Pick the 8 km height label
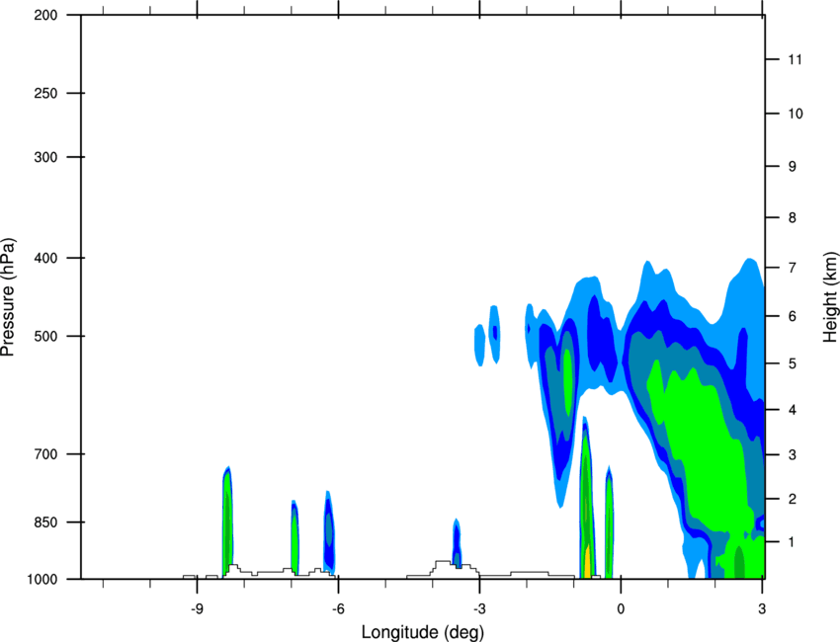 point(793,218)
